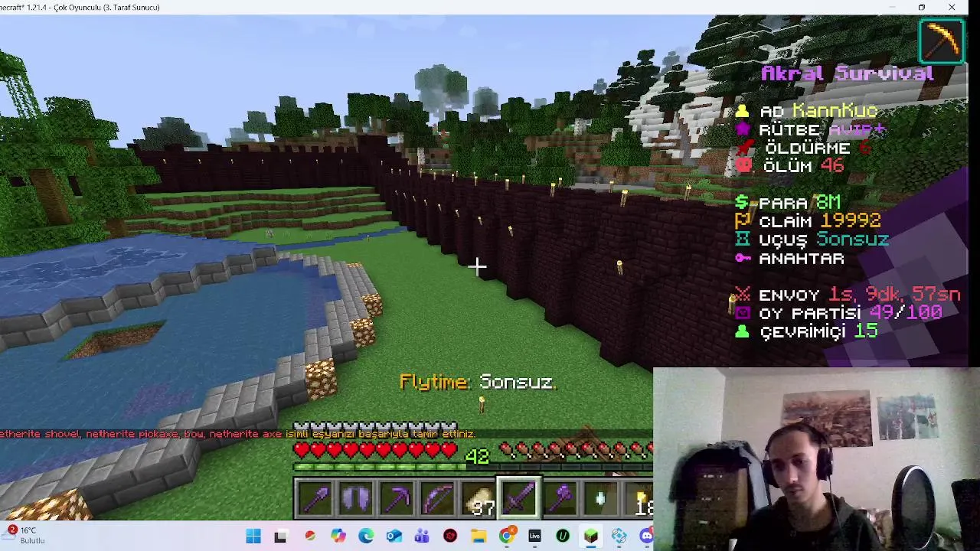Viewport: 980px width, 551px height.
Task: Select the netherite pickaxe hotbar slot
Action: [x=397, y=499]
